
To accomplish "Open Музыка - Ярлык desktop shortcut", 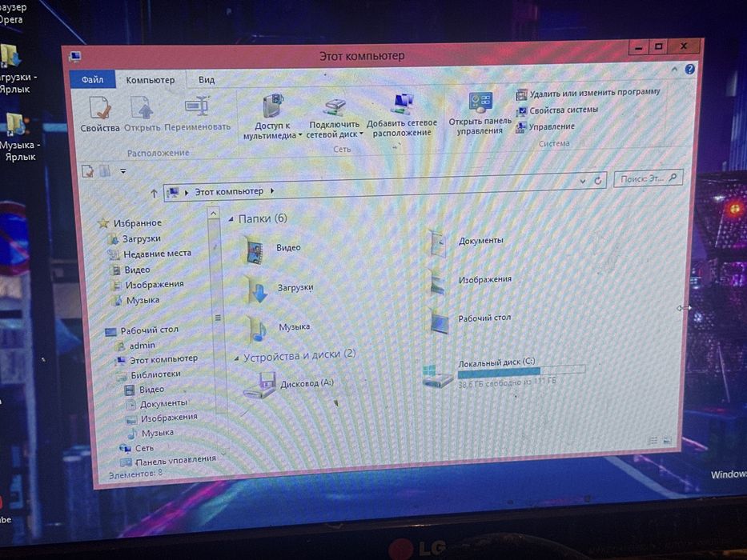I will 18,138.
